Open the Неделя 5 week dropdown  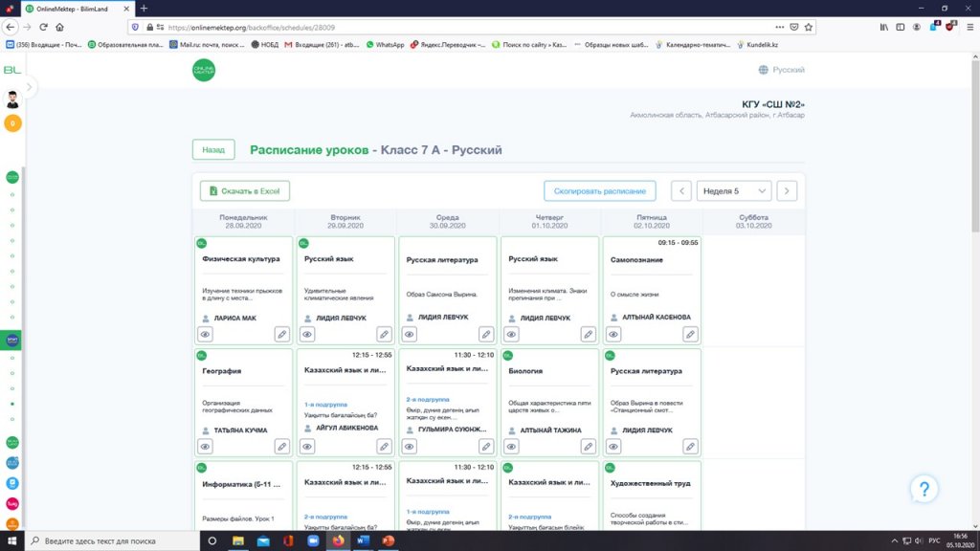[x=733, y=191]
